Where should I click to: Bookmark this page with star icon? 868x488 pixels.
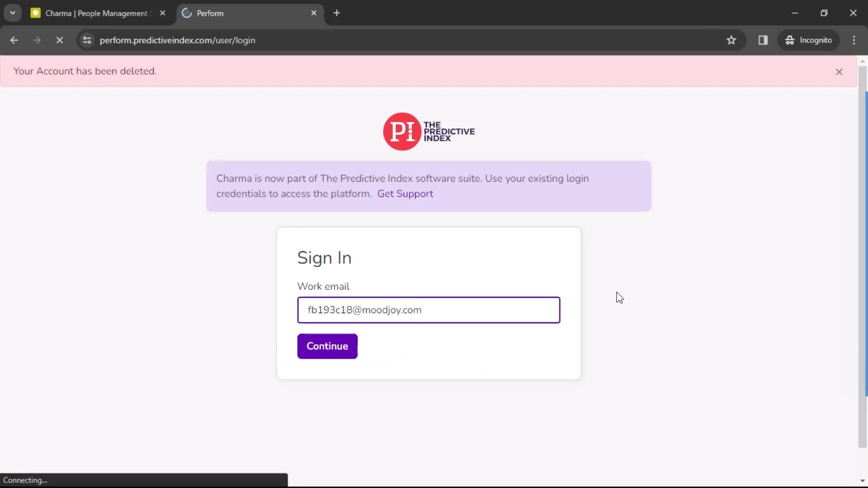coord(731,40)
